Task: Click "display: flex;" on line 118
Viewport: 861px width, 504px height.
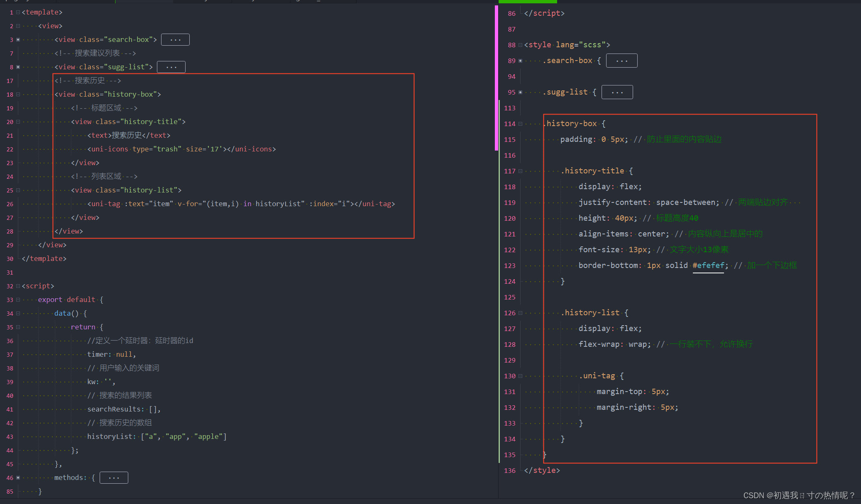Action: (x=610, y=187)
